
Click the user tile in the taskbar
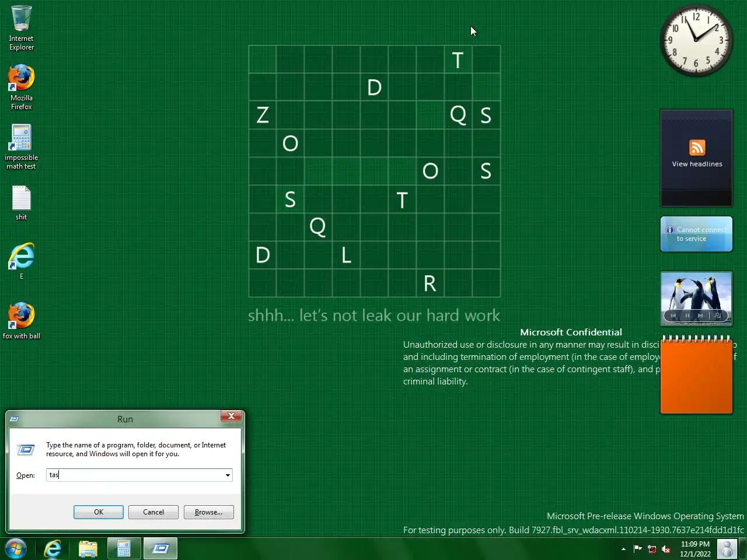tap(727, 549)
